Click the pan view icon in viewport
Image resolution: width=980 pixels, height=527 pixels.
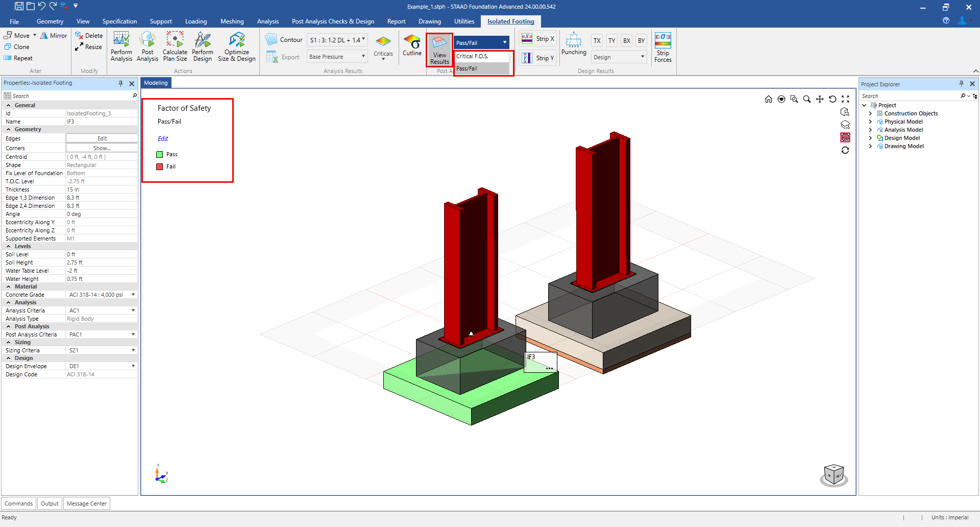click(x=819, y=99)
